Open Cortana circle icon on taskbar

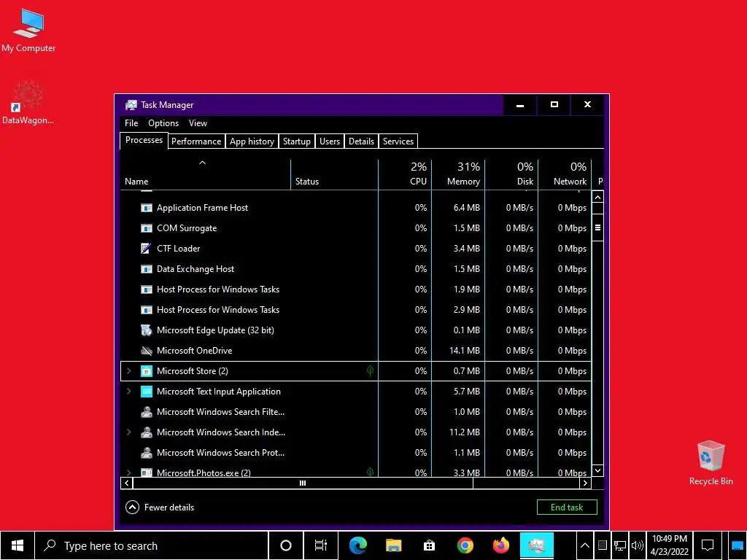pos(285,545)
